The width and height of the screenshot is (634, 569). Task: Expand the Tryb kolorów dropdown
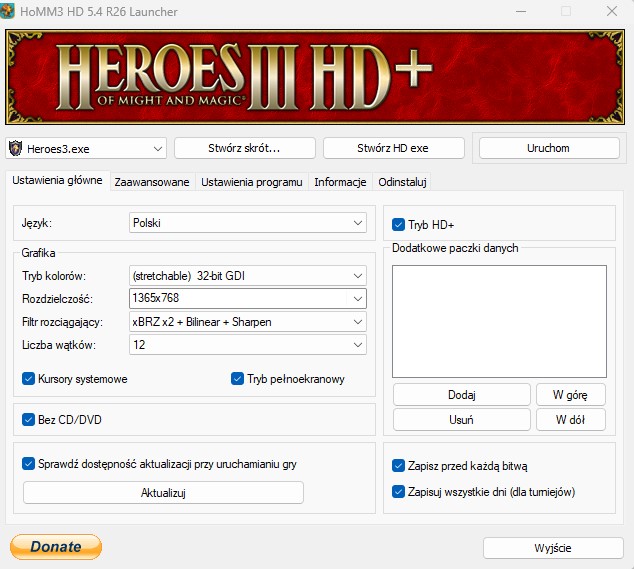248,276
